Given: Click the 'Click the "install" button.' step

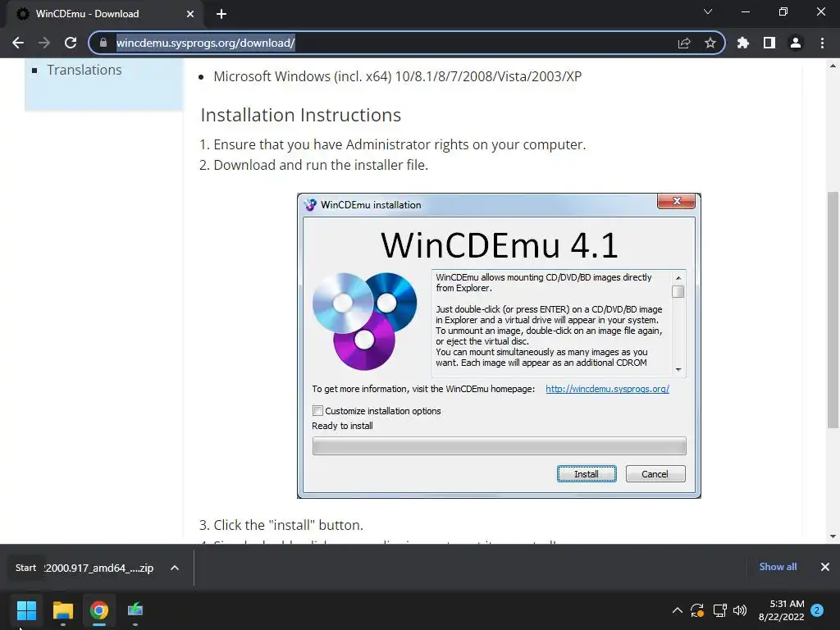Looking at the screenshot, I should click(288, 525).
